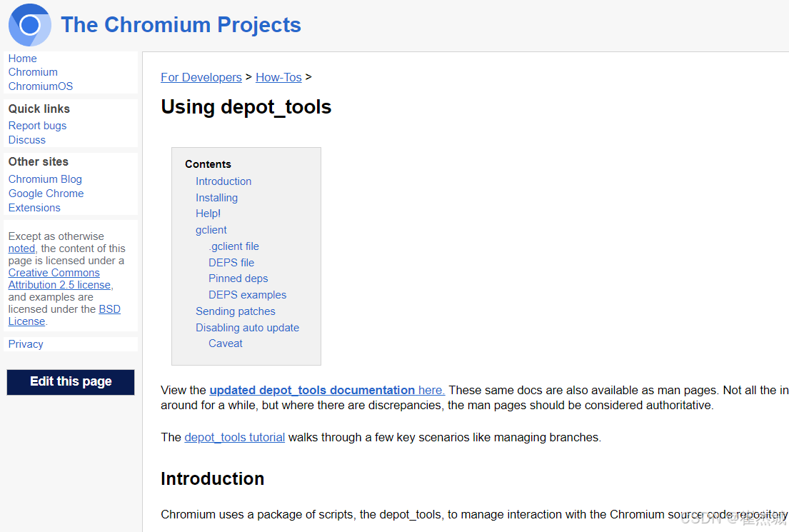Open the 'noted' license exceptions link

click(21, 248)
